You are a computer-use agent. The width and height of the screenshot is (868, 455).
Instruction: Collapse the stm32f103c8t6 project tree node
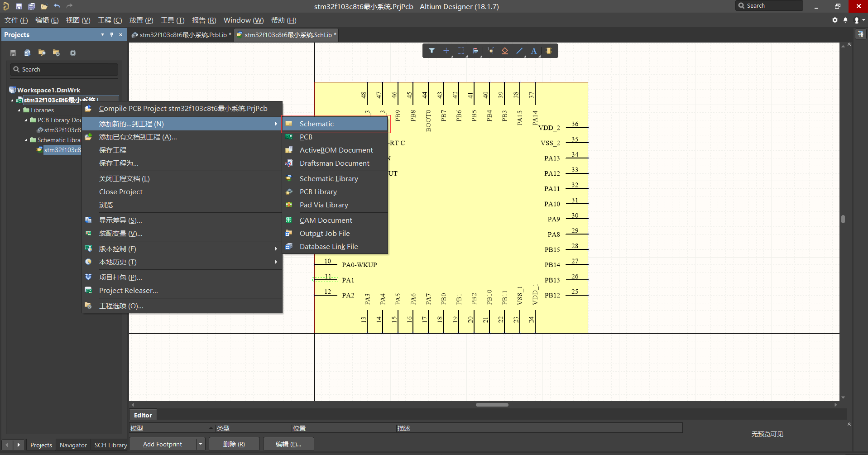(x=12, y=100)
